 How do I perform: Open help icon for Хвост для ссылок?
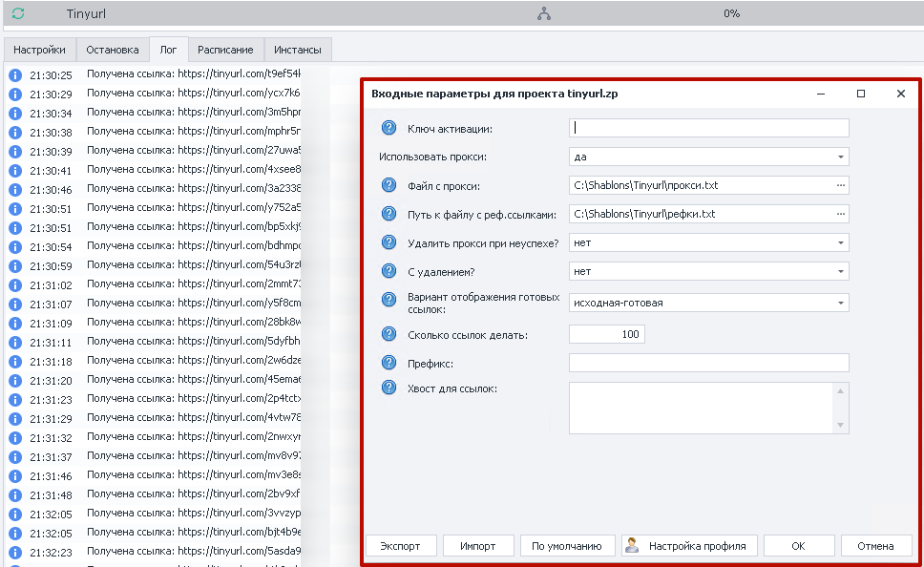point(388,388)
